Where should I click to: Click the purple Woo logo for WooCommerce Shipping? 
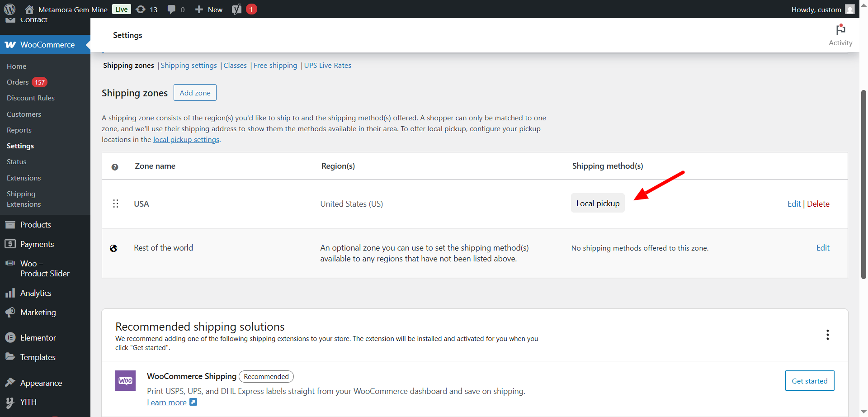click(x=125, y=381)
